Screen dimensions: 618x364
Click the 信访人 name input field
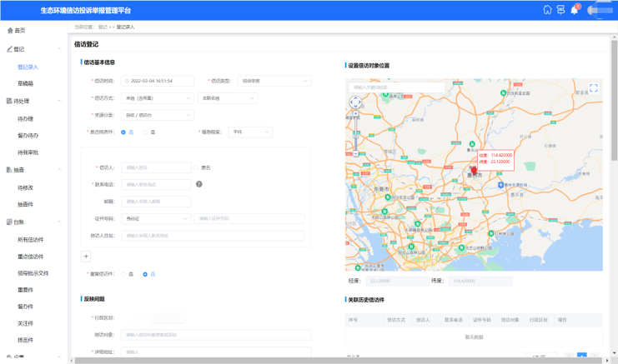(156, 167)
